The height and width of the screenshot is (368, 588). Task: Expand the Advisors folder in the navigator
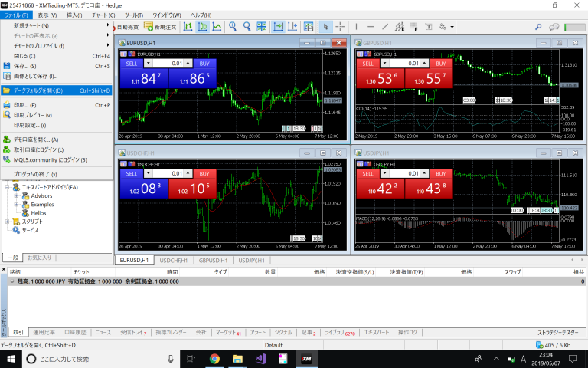(16, 195)
